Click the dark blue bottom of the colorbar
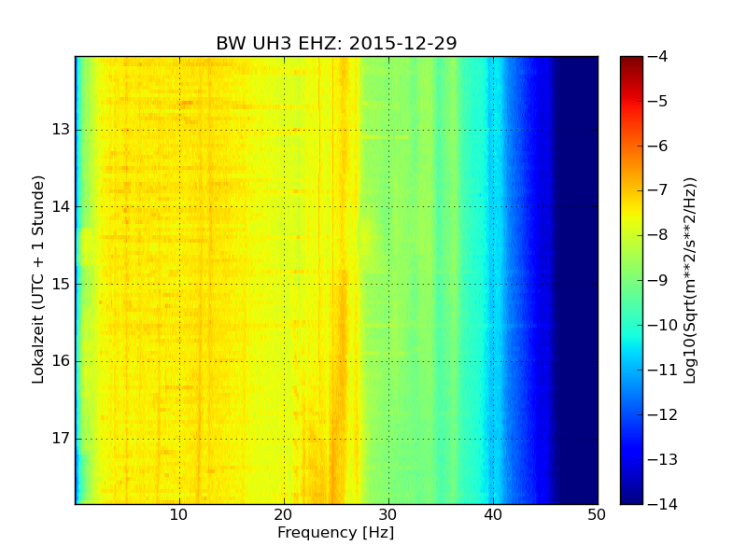The height and width of the screenshot is (560, 747). pos(631,496)
